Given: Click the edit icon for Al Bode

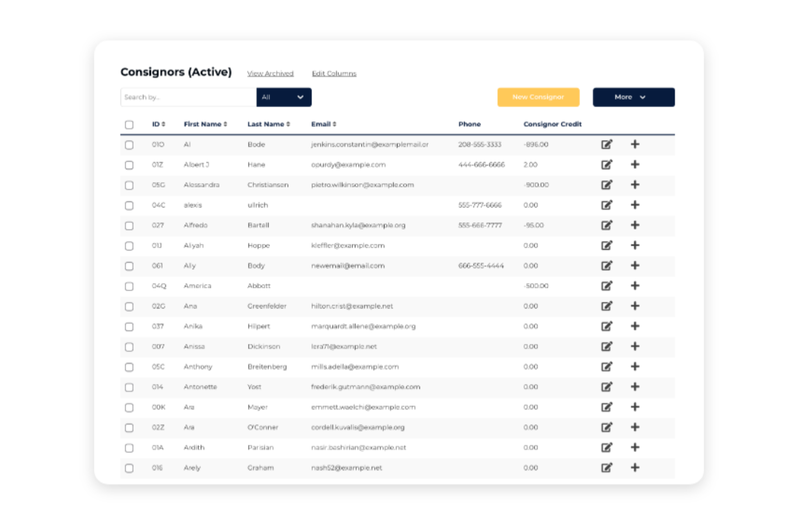Looking at the screenshot, I should tap(607, 144).
